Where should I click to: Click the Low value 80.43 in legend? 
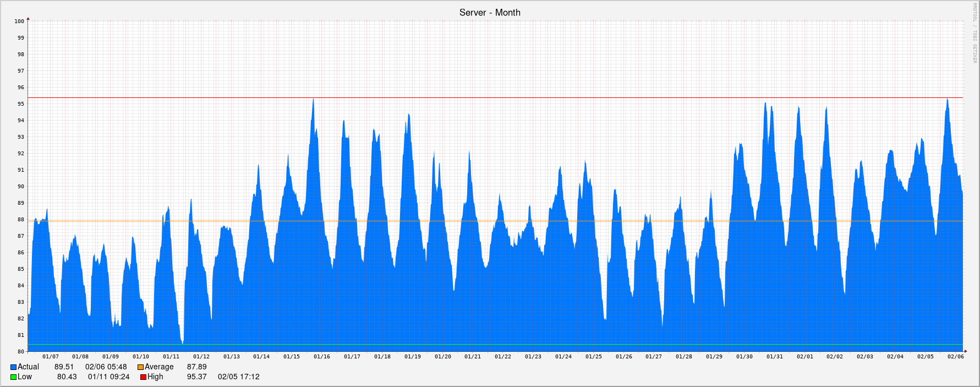(67, 377)
